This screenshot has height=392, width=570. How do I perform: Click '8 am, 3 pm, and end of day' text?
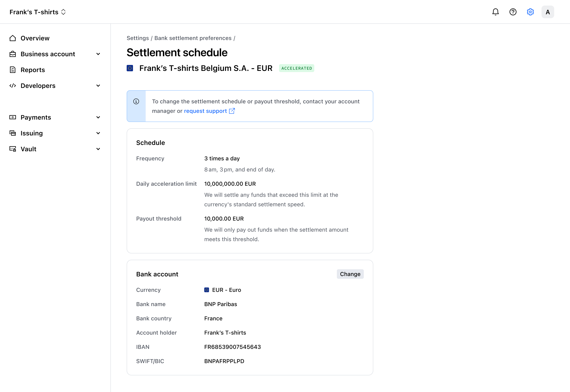240,170
